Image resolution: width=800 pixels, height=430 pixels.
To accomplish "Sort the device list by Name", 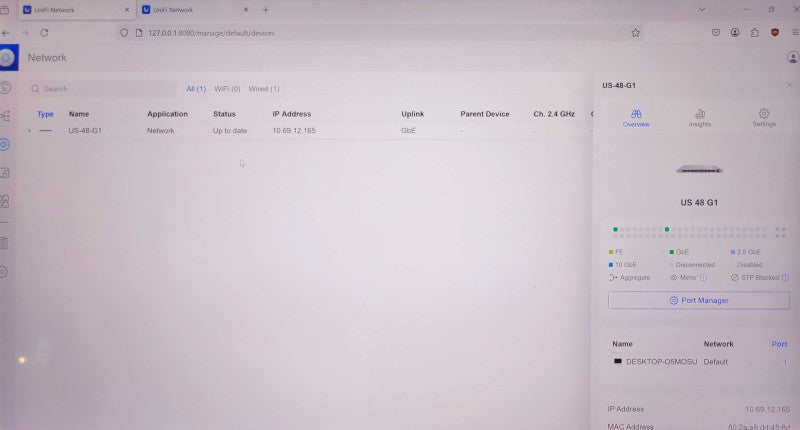I will [x=79, y=114].
